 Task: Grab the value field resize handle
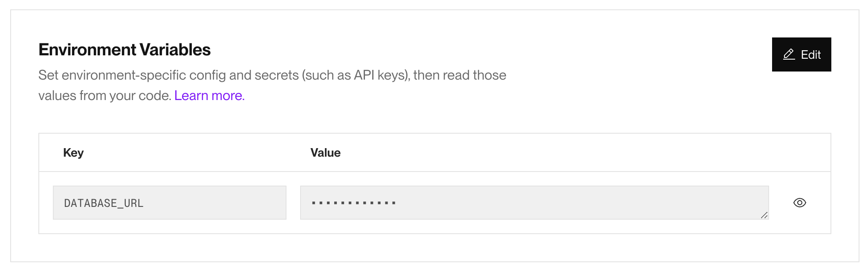tap(764, 215)
